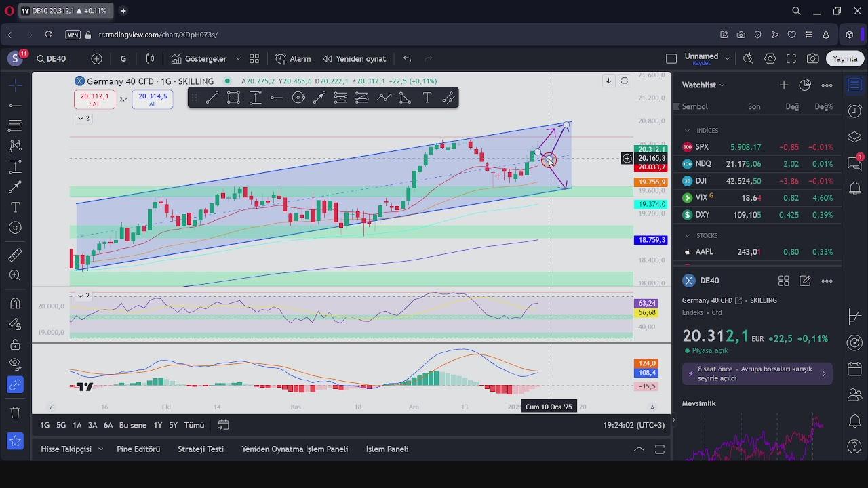This screenshot has height=488, width=868.
Task: Undo the last chart action
Action: point(407,59)
